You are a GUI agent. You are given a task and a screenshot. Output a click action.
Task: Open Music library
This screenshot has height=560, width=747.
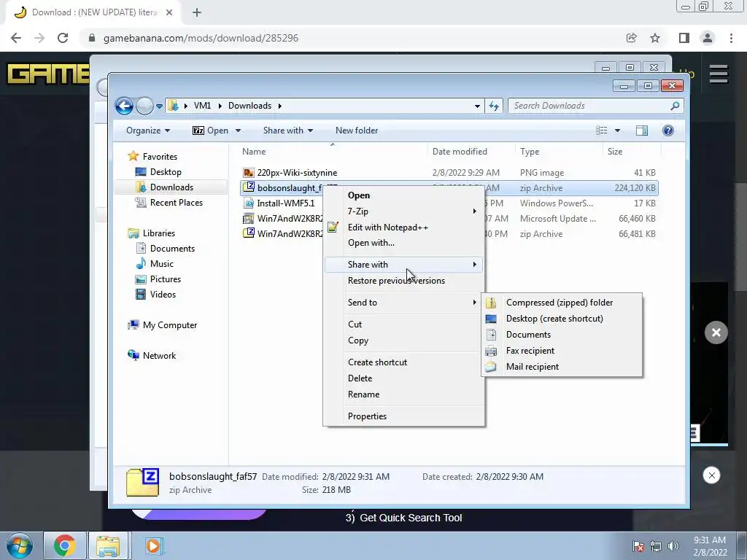tap(155, 264)
